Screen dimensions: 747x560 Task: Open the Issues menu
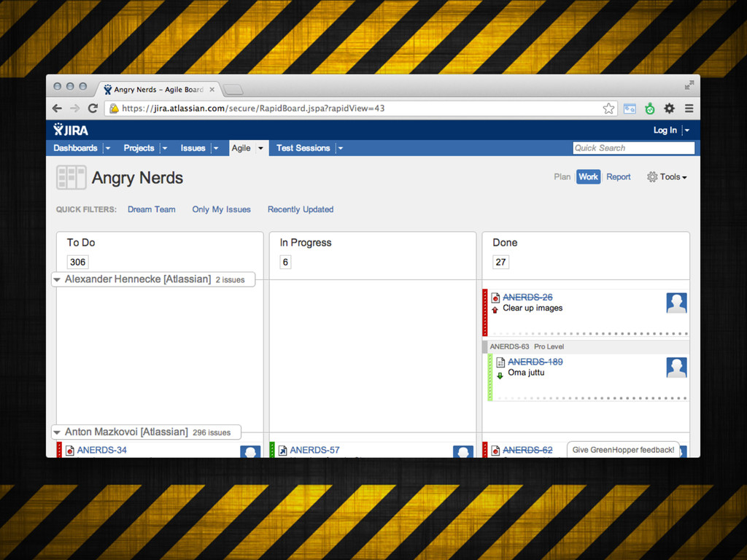[193, 148]
